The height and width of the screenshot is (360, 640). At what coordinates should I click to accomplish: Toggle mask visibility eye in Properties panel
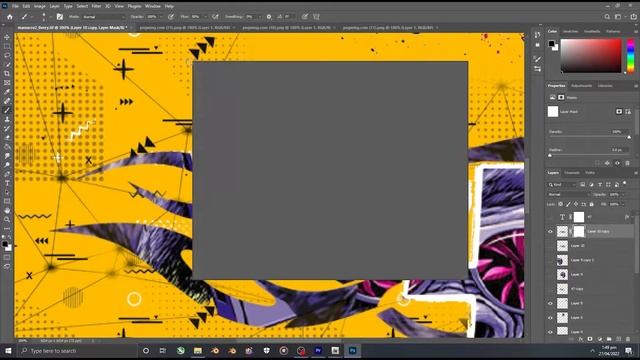(x=618, y=163)
